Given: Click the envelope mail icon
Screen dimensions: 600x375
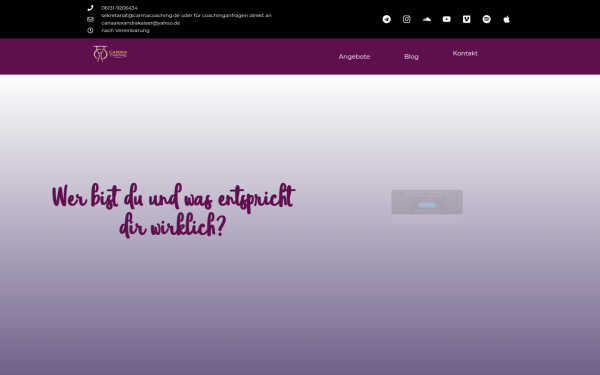Looking at the screenshot, I should click(90, 19).
